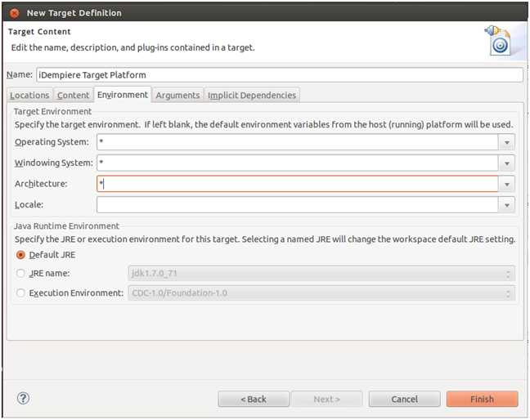
Task: Focus the Windowing System text field
Action: click(298, 163)
